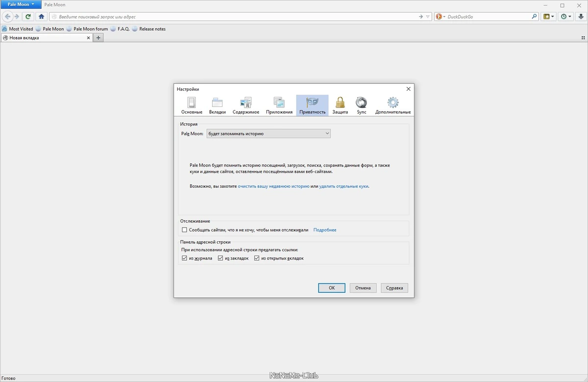Switch to Дополнительные settings tab

(x=393, y=105)
